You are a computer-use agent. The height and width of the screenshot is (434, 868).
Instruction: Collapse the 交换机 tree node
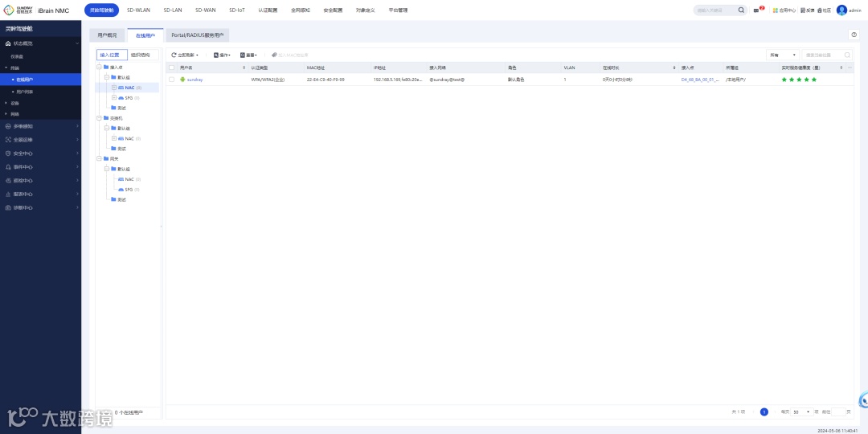coord(99,118)
